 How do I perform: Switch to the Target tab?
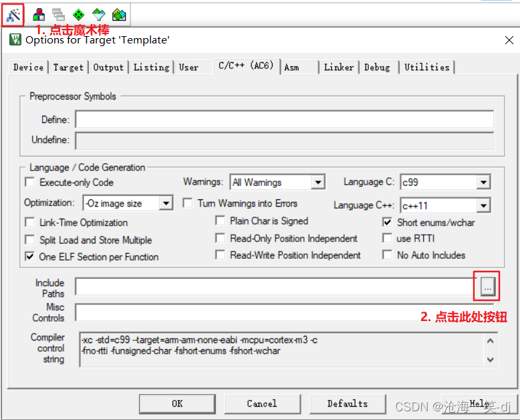pyautogui.click(x=68, y=68)
